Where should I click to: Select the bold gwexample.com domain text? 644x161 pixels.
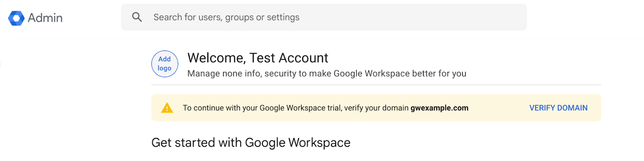tap(440, 108)
